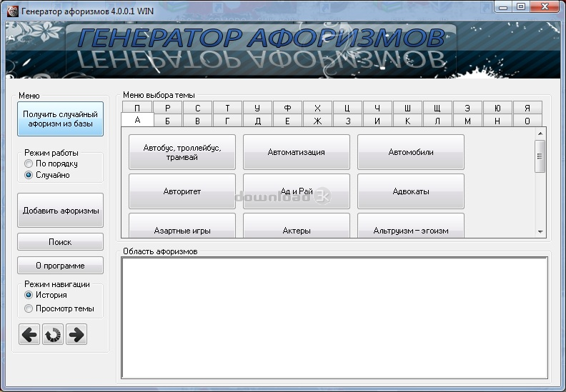Select the letter 'Я' tab
Viewport: 566px width, 392px height.
[x=527, y=108]
